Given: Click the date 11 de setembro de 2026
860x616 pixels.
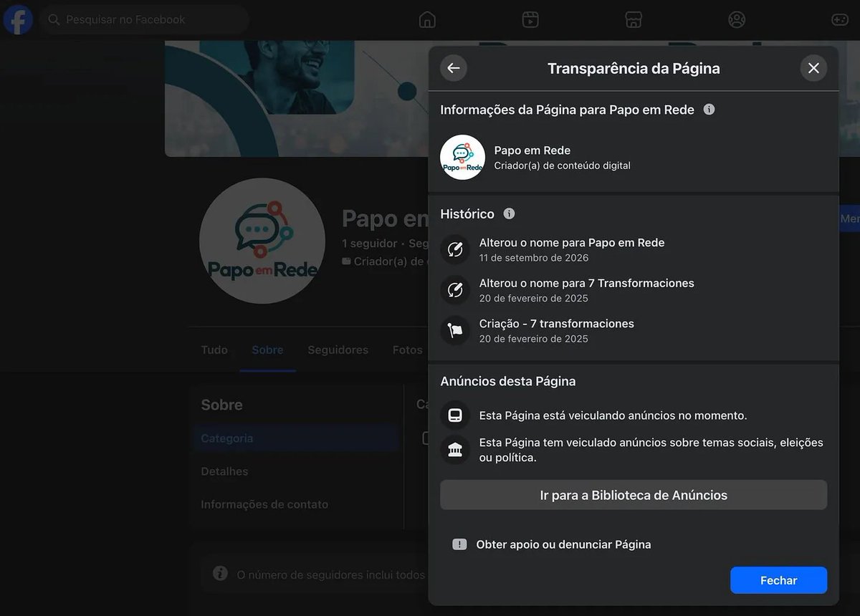Looking at the screenshot, I should 534,258.
